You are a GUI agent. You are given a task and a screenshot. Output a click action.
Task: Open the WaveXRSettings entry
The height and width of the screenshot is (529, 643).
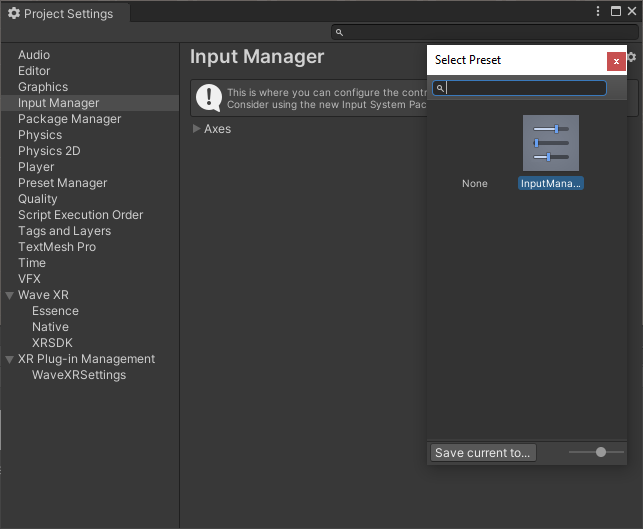79,375
